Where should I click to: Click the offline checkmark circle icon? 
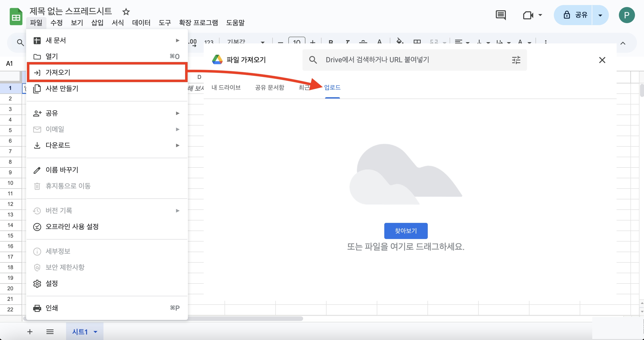[x=37, y=227]
